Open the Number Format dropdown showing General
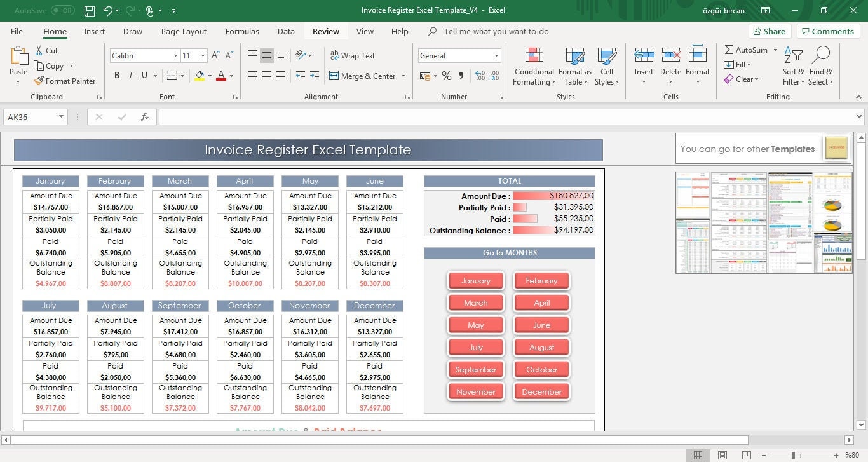The height and width of the screenshot is (462, 868). click(496, 55)
